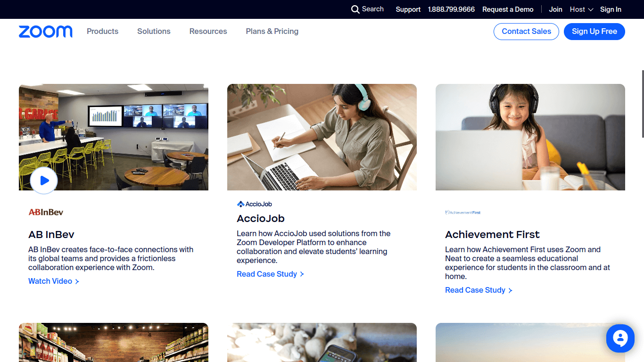
Task: Click the sunset sky thumbnail
Action: pos(530,343)
